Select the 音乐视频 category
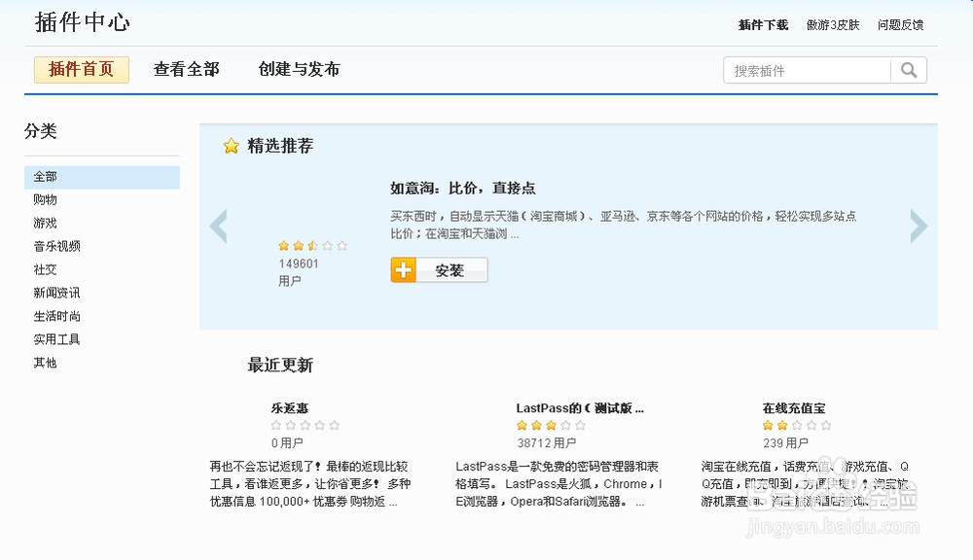 click(57, 246)
